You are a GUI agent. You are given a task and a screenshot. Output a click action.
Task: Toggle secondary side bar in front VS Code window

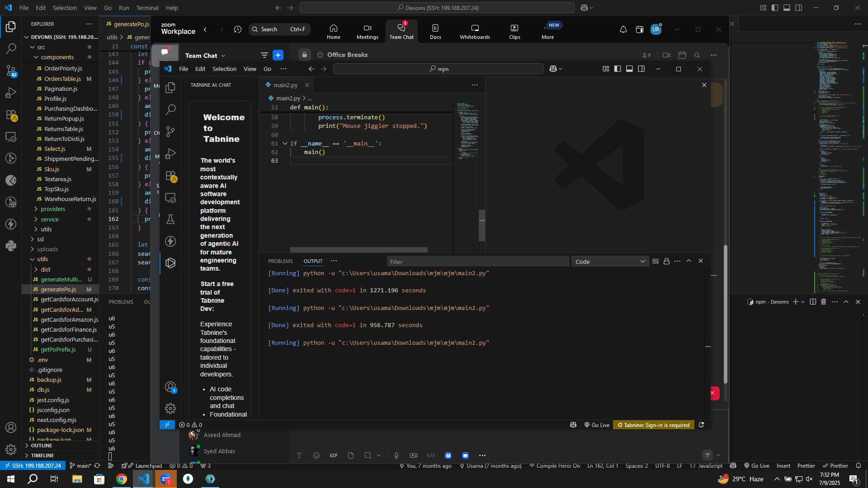(641, 69)
